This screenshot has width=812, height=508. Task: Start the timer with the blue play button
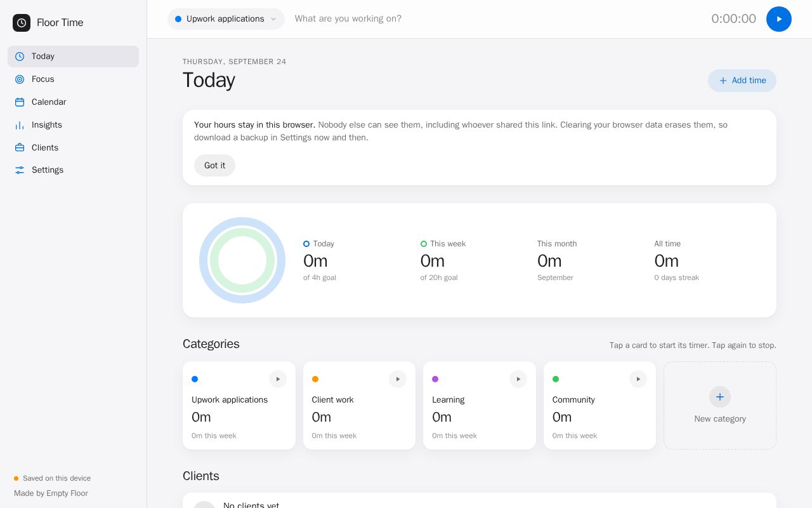(x=779, y=19)
